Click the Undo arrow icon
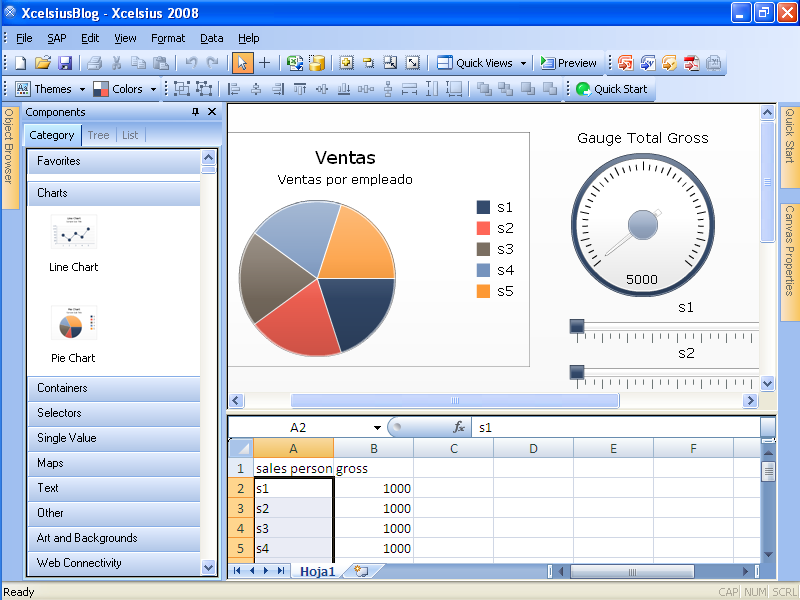This screenshot has height=600, width=800. click(x=191, y=63)
